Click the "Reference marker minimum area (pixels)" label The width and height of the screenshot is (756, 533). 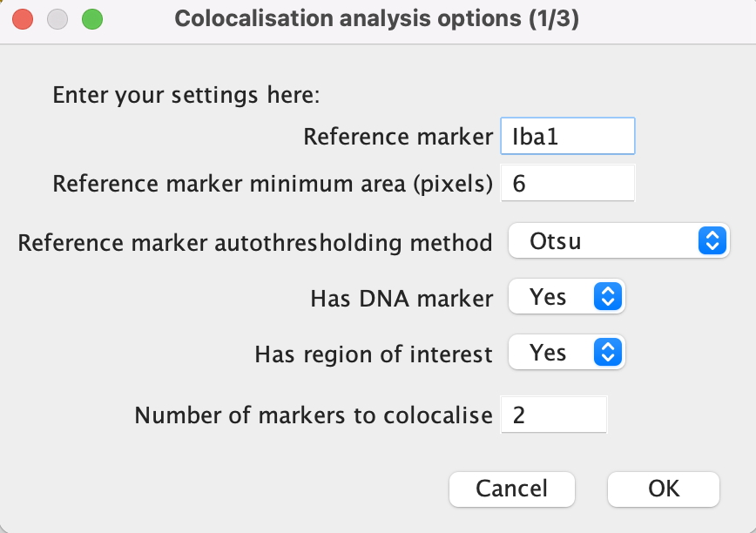click(273, 184)
